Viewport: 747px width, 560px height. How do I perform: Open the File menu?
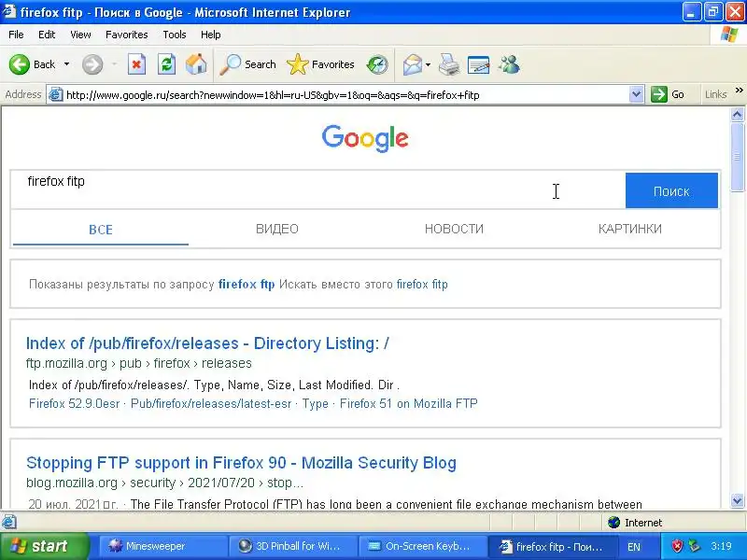(16, 35)
